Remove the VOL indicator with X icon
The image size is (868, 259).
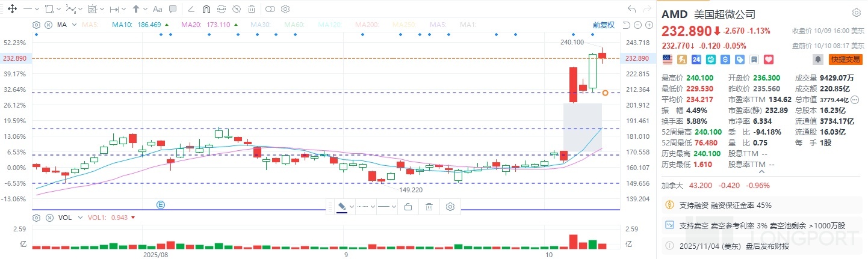tap(47, 218)
